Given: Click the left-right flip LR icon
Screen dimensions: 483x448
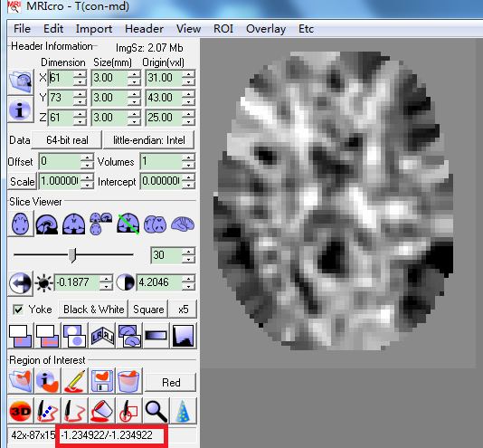Looking at the screenshot, I should point(102,336).
